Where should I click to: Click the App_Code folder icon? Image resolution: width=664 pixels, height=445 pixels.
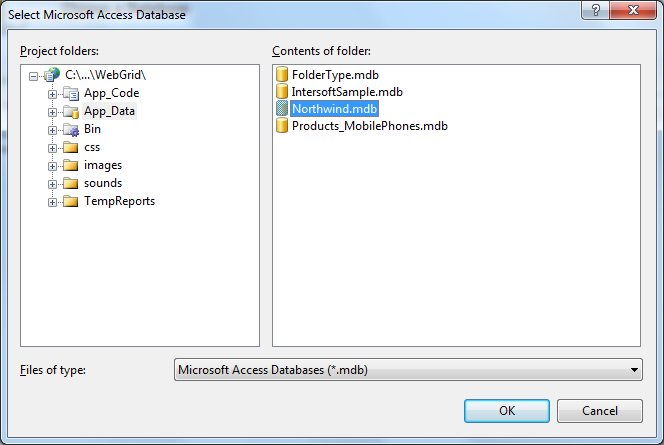70,93
